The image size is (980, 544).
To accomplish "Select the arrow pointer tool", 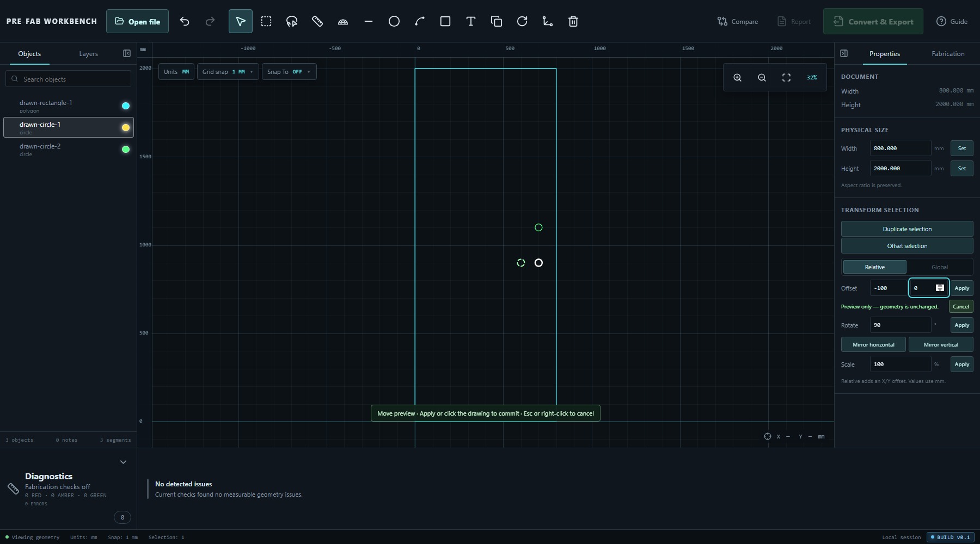I will tap(241, 21).
